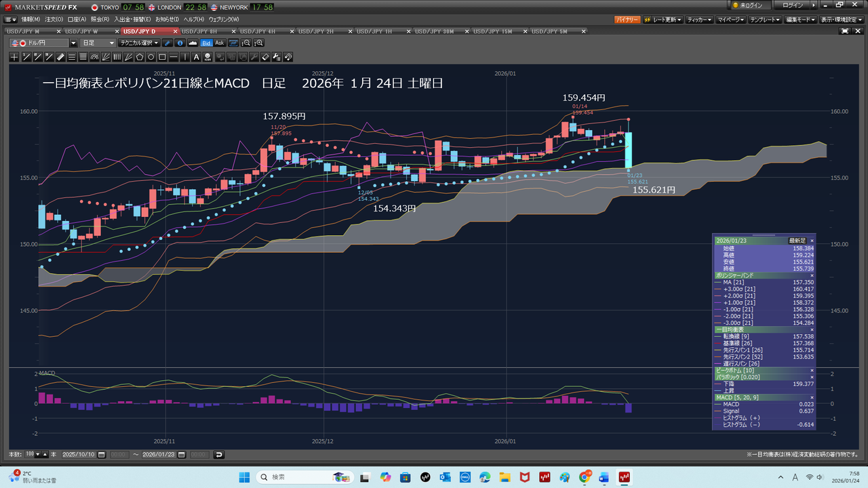Image resolution: width=868 pixels, height=488 pixels.
Task: Select the eraser tool in drawing toolbar
Action: tap(265, 57)
